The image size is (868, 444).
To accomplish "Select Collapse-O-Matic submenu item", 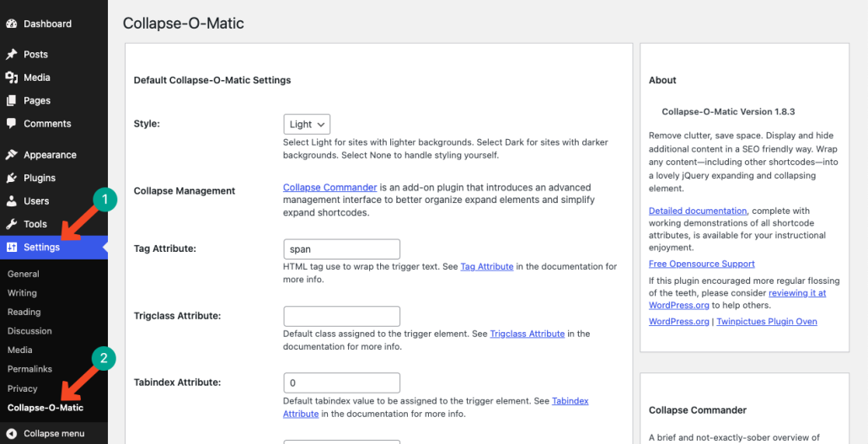I will [x=46, y=408].
